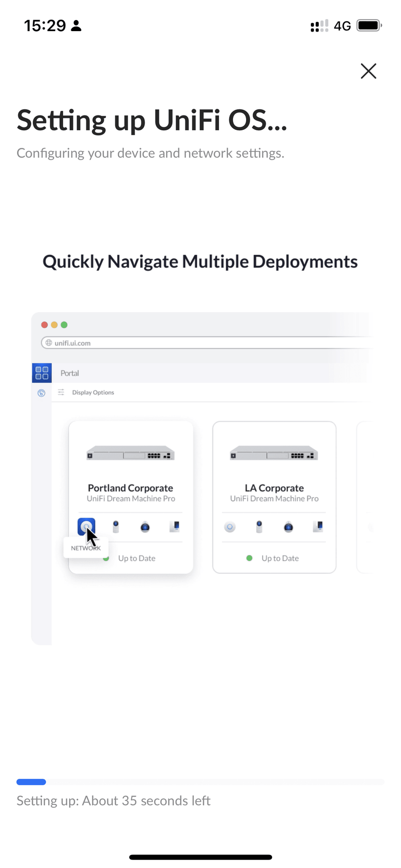Click the Talk phone icon in LA Corporate card

tap(288, 527)
